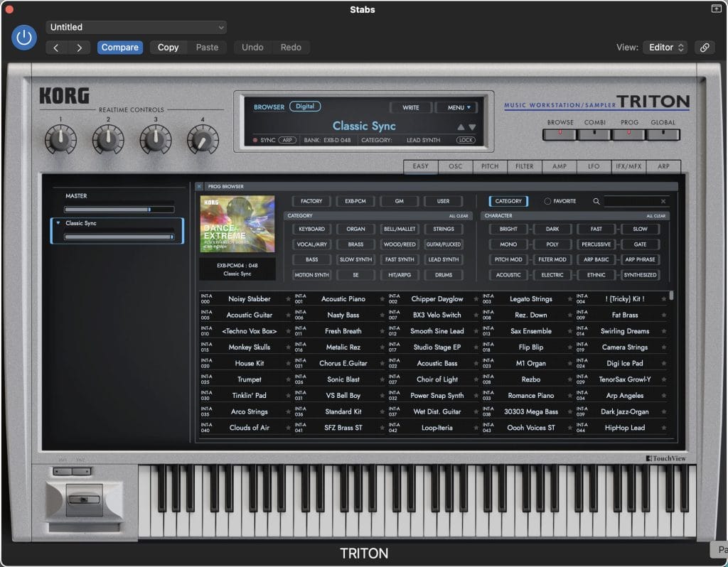Image resolution: width=728 pixels, height=567 pixels.
Task: Star the Acoustic Piano program
Action: (382, 299)
